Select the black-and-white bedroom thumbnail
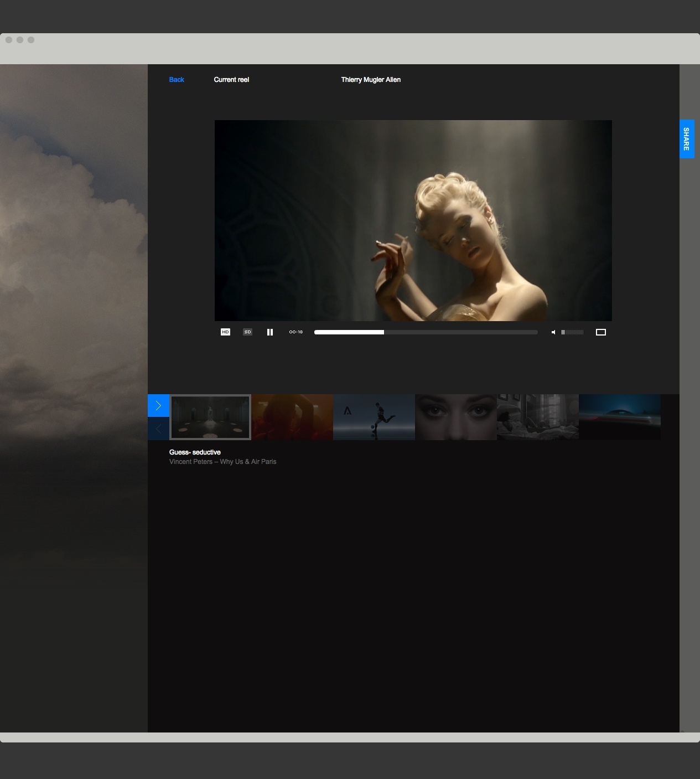This screenshot has width=700, height=779. [x=538, y=417]
